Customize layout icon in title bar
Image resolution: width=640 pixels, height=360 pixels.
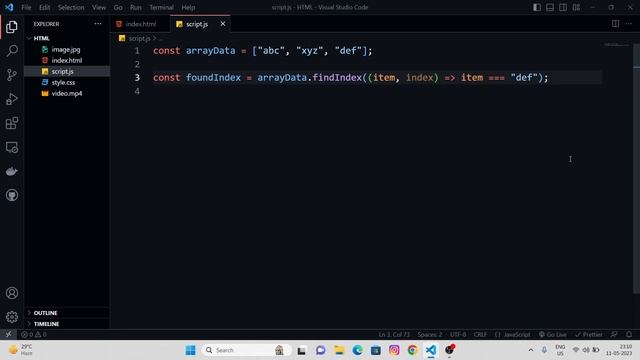pyautogui.click(x=576, y=7)
